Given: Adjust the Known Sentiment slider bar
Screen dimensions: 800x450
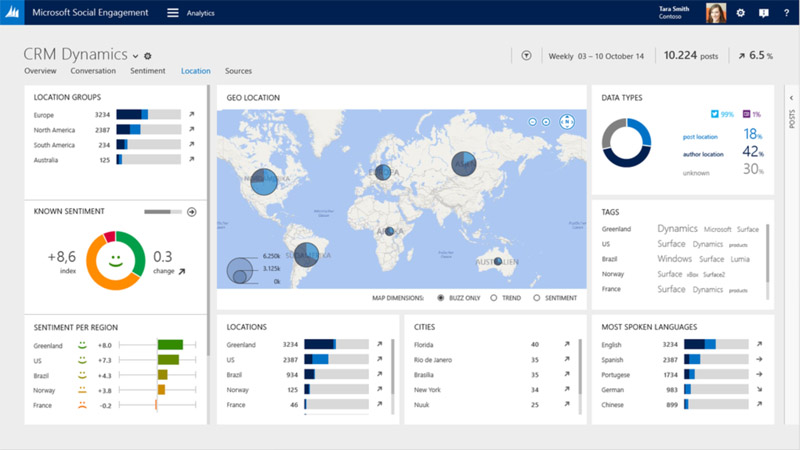Looking at the screenshot, I should coord(163,212).
